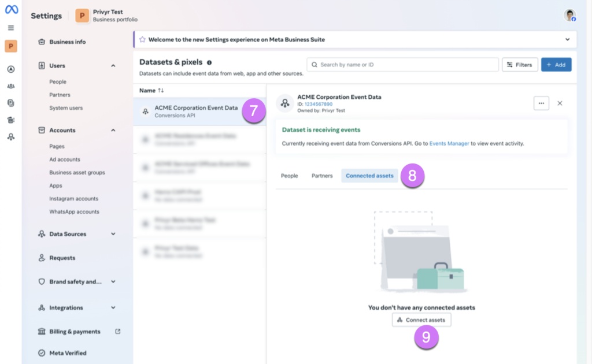This screenshot has width=592, height=364.
Task: Click the Billing & payments bank icon
Action: click(42, 332)
